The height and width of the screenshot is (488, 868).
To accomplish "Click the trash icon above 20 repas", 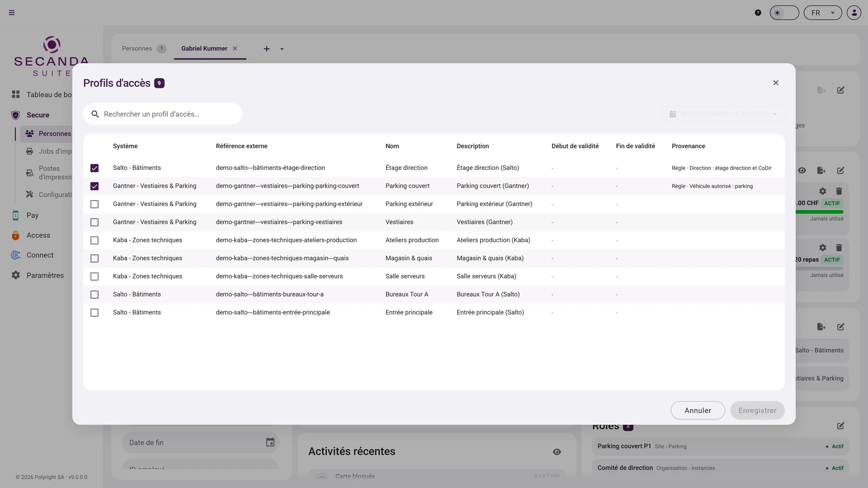I will click(839, 248).
